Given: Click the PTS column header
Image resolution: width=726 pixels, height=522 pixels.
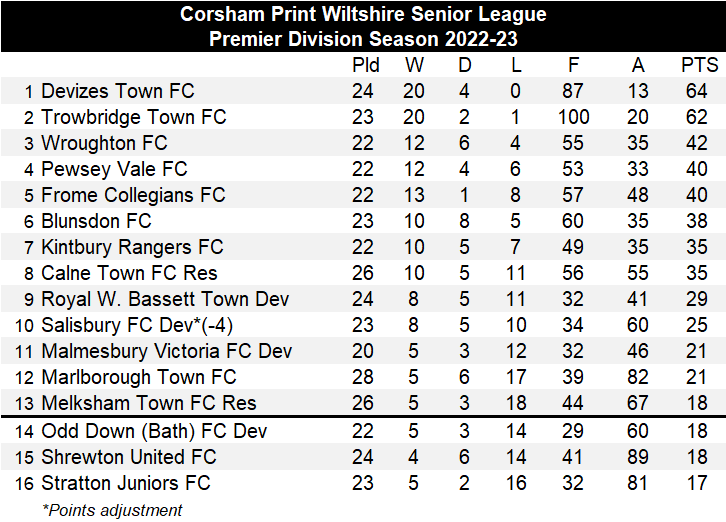Looking at the screenshot, I should tap(699, 65).
